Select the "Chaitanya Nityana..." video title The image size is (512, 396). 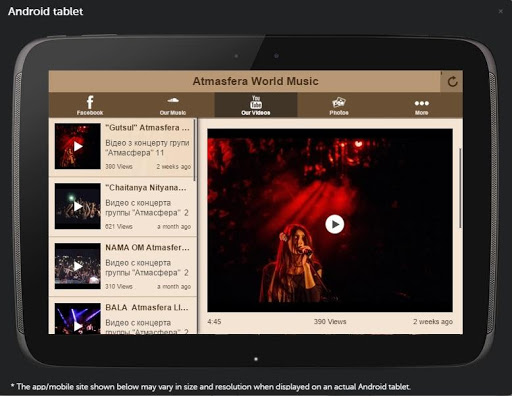pyautogui.click(x=146, y=188)
